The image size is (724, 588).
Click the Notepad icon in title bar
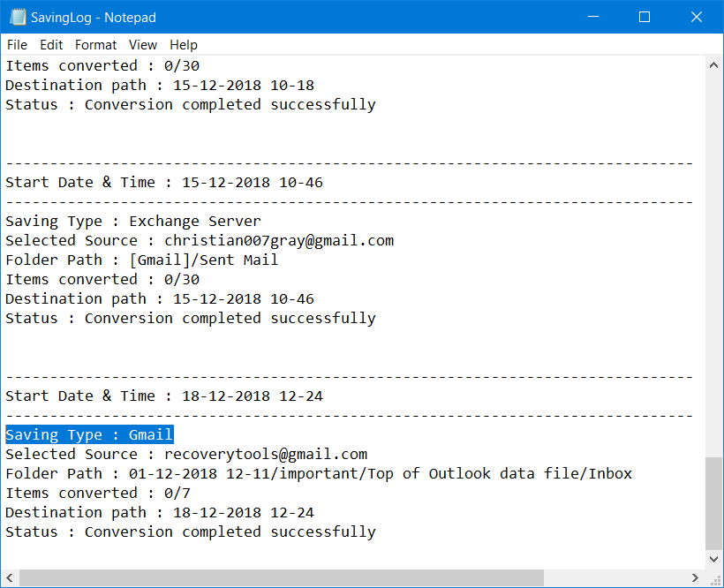click(x=18, y=17)
